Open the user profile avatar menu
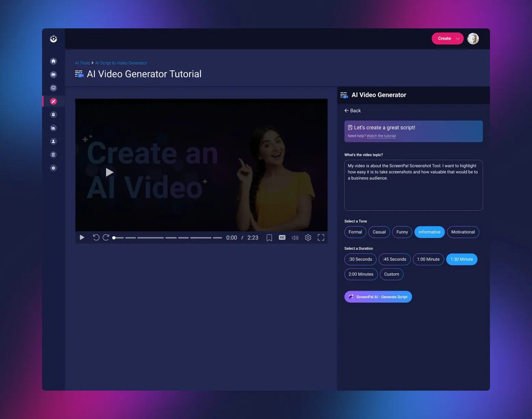 [473, 39]
